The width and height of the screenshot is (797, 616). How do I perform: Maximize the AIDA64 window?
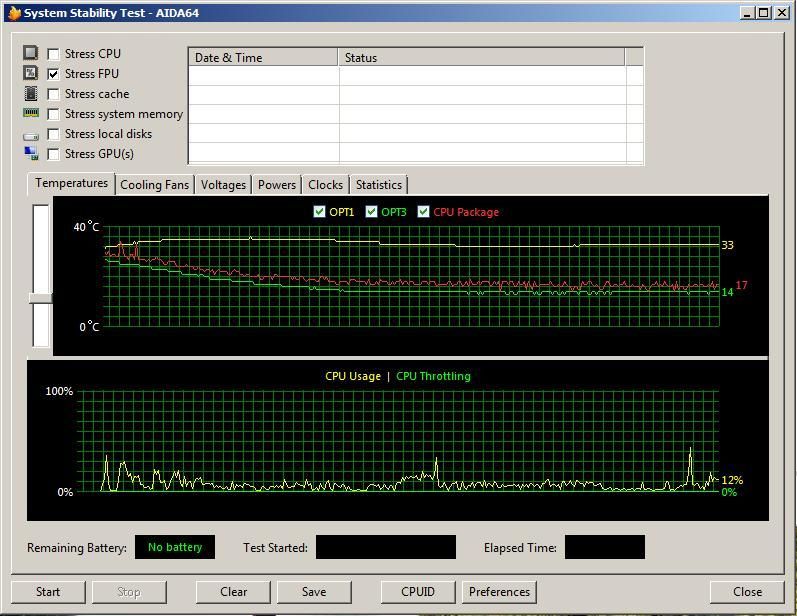763,13
